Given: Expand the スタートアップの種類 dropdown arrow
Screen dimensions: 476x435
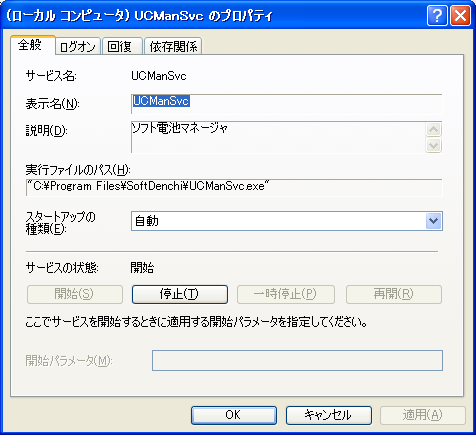Looking at the screenshot, I should 434,221.
